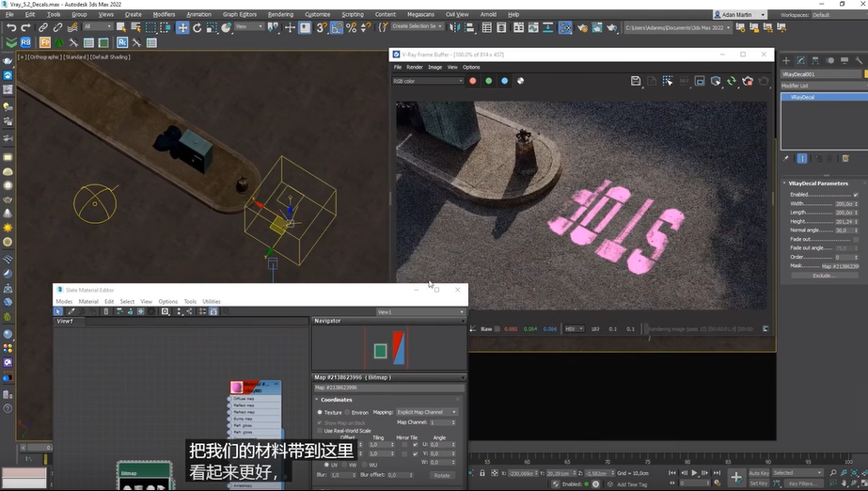Click the Select by Name icon

click(135, 27)
